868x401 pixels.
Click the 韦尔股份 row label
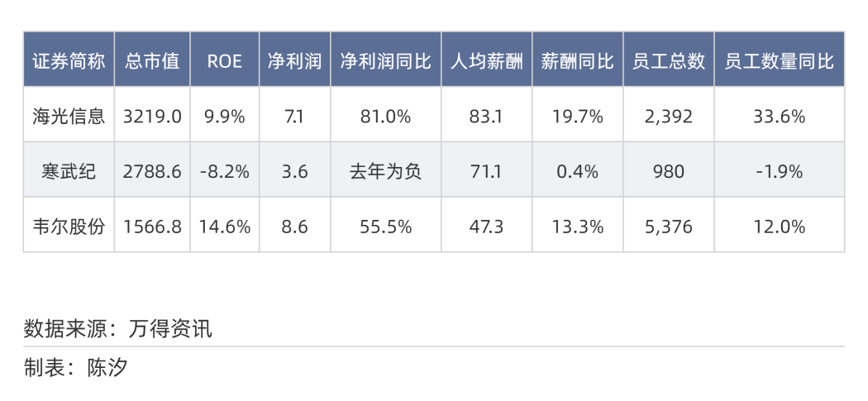click(69, 226)
